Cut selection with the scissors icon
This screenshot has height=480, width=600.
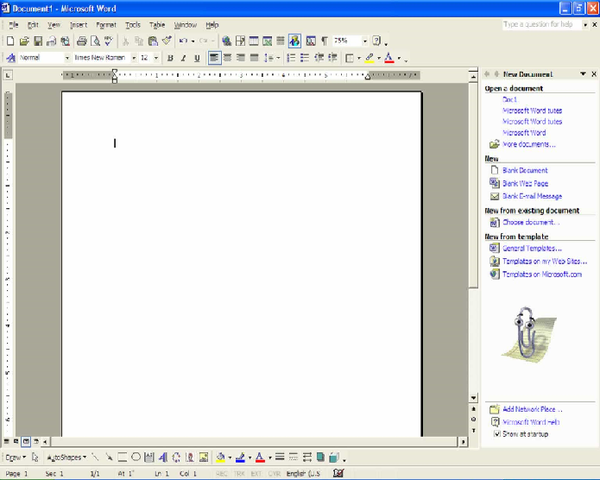[x=126, y=41]
